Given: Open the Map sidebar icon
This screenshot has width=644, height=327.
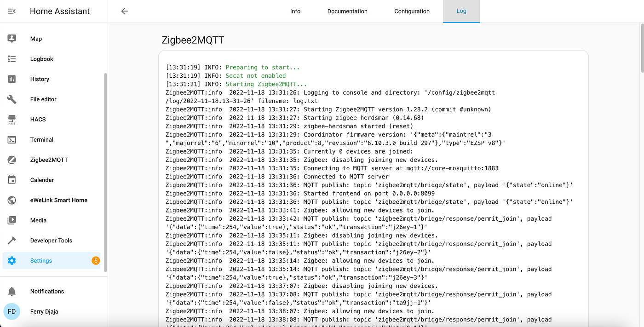Looking at the screenshot, I should 12,39.
